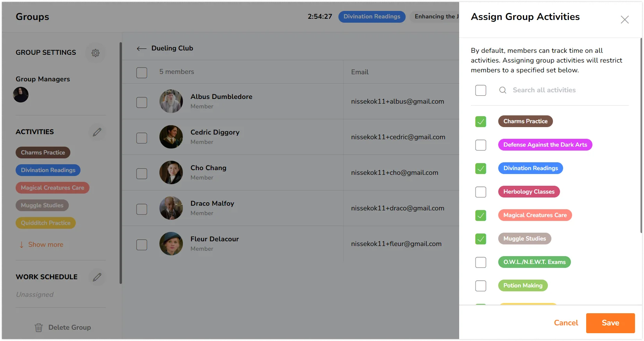The width and height of the screenshot is (644, 341).
Task: Click Herbology Classes tag in panel
Action: [x=529, y=192]
